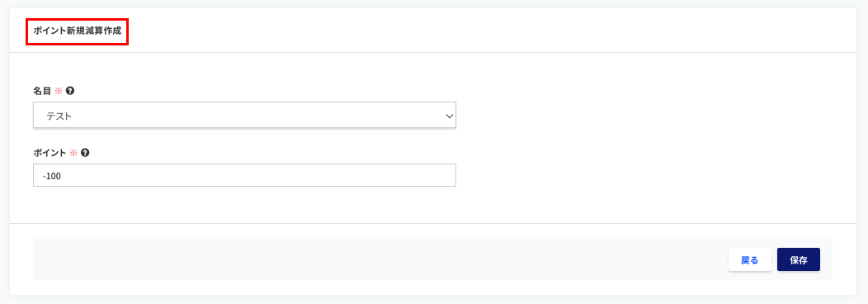
Task: Click the gray footer bar left of 戻る
Action: click(x=376, y=259)
